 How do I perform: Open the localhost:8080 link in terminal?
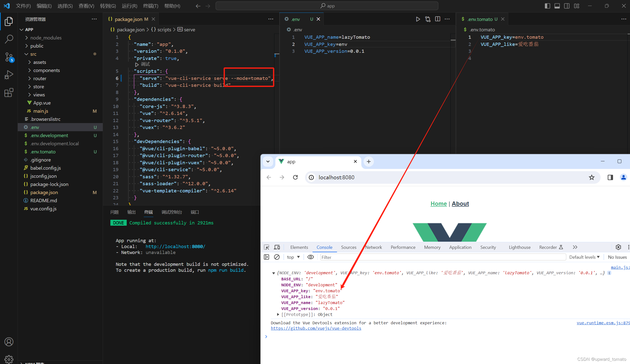[176, 247]
